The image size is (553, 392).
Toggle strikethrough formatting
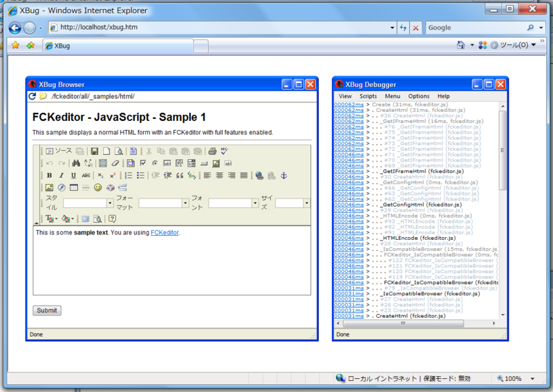(x=86, y=176)
